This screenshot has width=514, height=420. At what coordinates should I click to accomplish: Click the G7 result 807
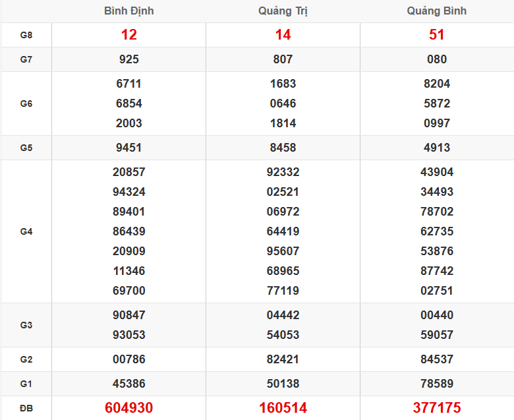(x=283, y=59)
